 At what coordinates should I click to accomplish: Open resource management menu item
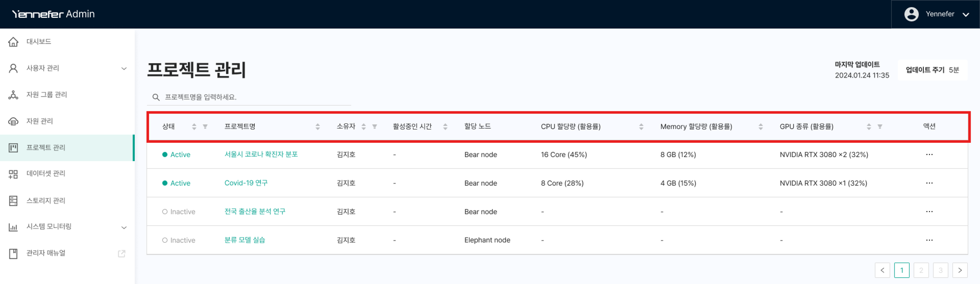tap(40, 121)
